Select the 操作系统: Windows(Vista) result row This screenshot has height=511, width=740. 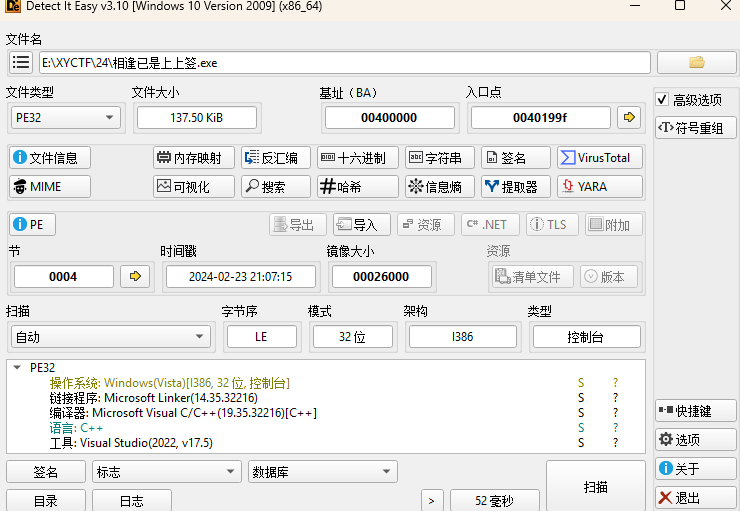point(326,383)
